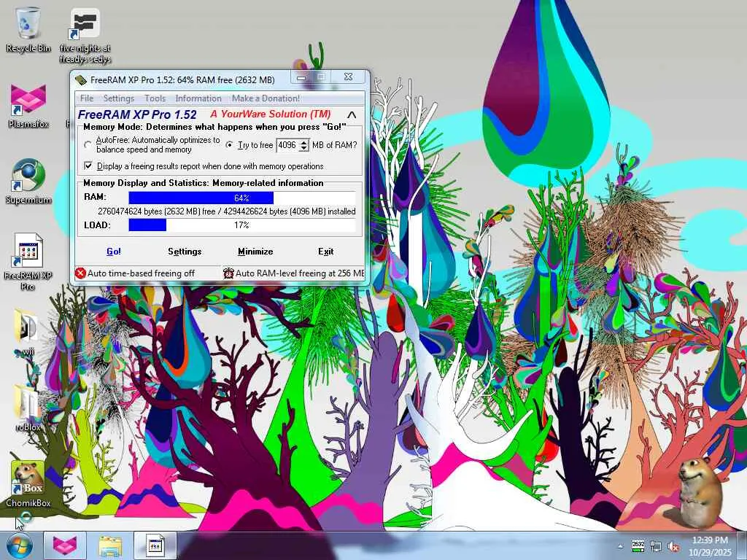Click the 4096 MB value field

tap(287, 145)
